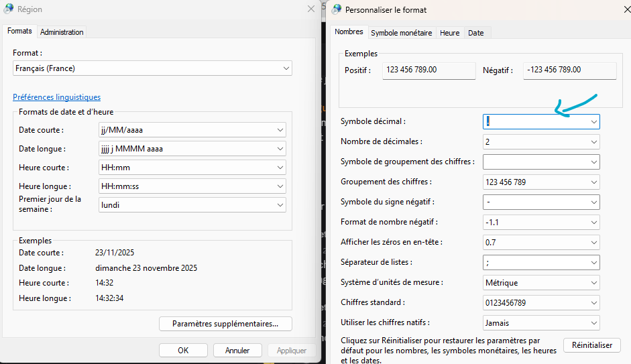Open the Heure longue HH:mm:ss dropdown
Screen dimensions: 631x364
[192, 186]
